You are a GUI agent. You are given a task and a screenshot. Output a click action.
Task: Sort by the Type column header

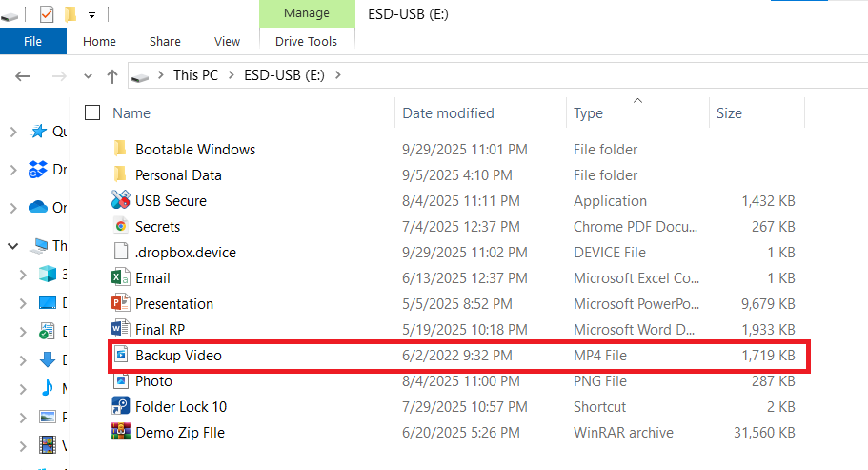pyautogui.click(x=588, y=113)
